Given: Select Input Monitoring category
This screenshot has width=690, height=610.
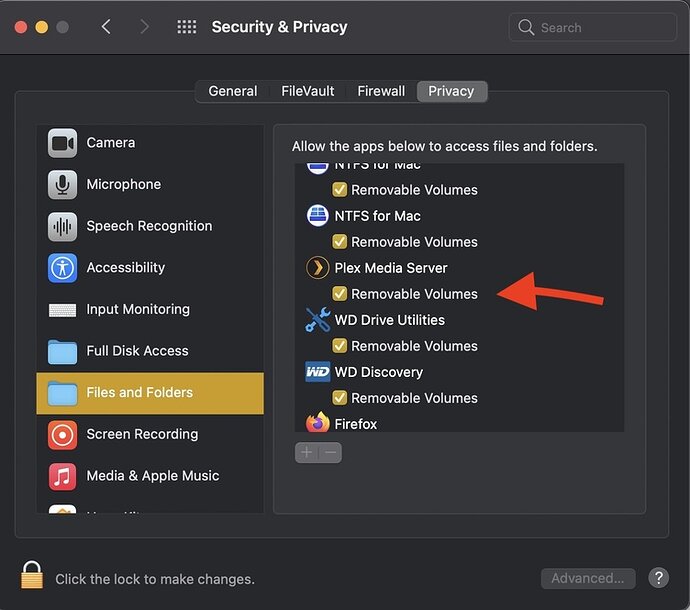Looking at the screenshot, I should click(150, 309).
